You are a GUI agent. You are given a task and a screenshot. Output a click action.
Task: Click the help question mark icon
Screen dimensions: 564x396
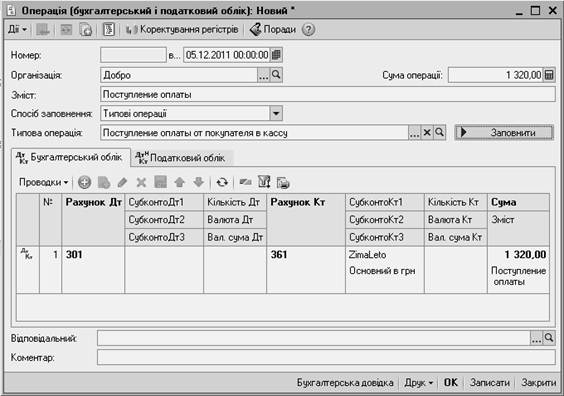pos(308,29)
